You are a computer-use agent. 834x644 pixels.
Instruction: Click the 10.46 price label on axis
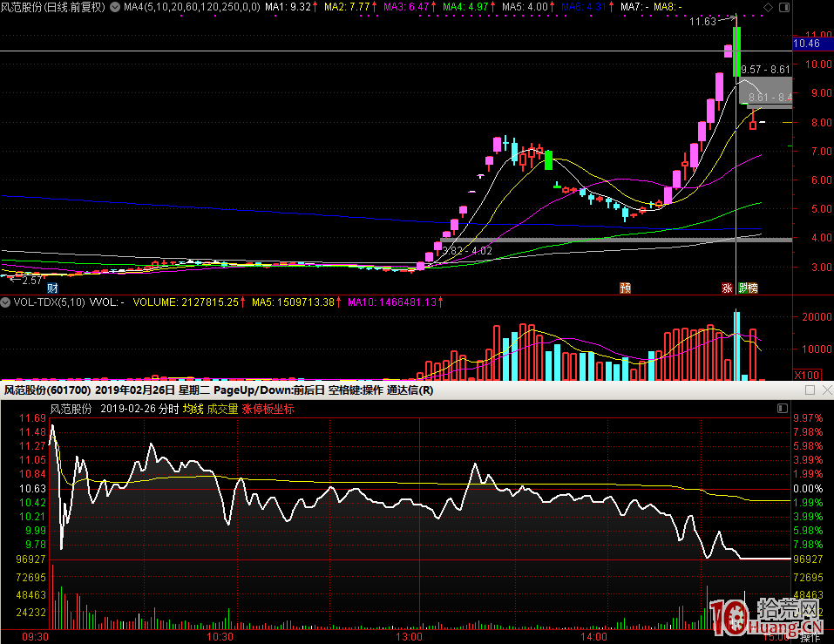(807, 44)
